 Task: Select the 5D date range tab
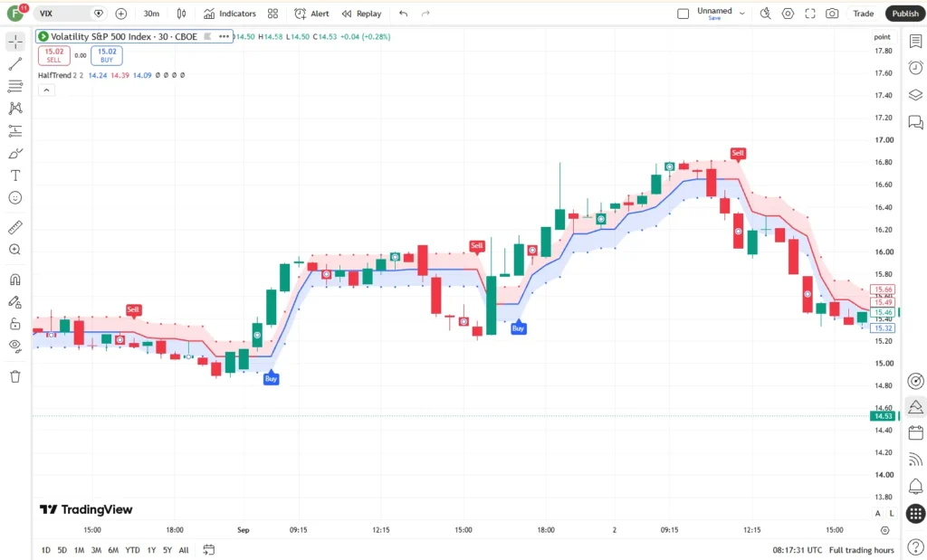click(62, 550)
